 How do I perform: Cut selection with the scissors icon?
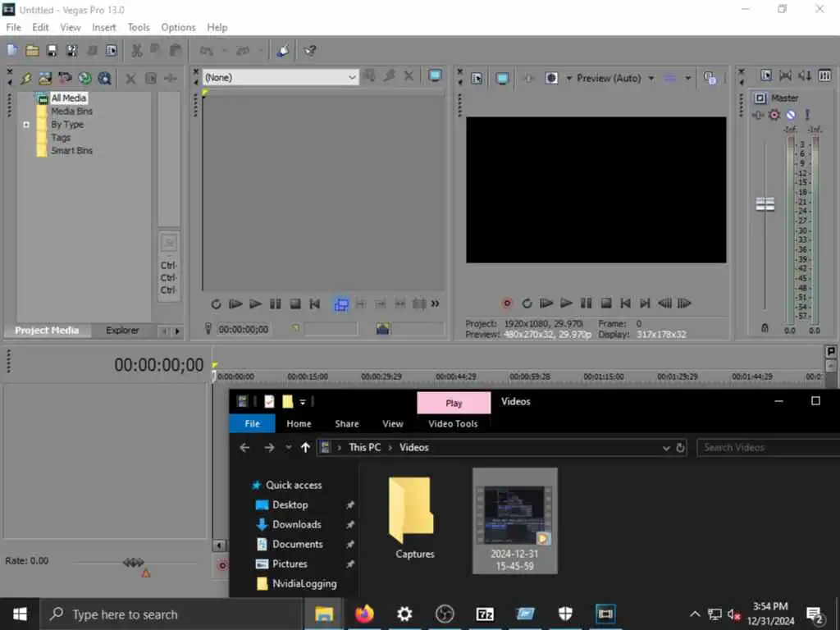[x=137, y=50]
